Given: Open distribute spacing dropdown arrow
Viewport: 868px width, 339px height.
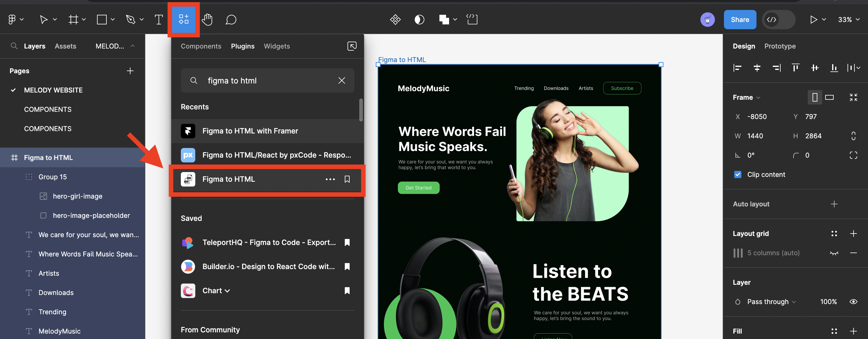Looking at the screenshot, I should 858,68.
